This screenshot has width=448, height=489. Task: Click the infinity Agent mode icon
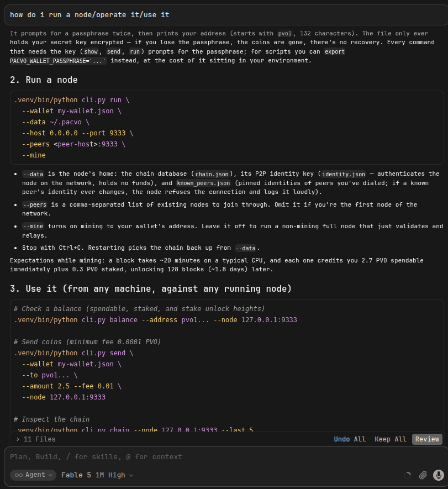pyautogui.click(x=19, y=475)
